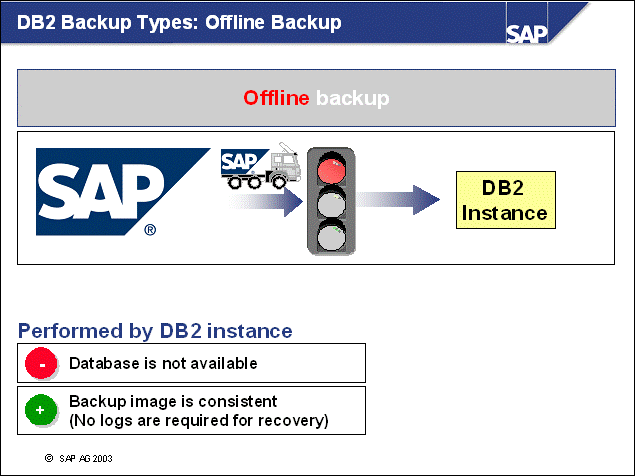Click the white word "backup" in the banner

(353, 98)
